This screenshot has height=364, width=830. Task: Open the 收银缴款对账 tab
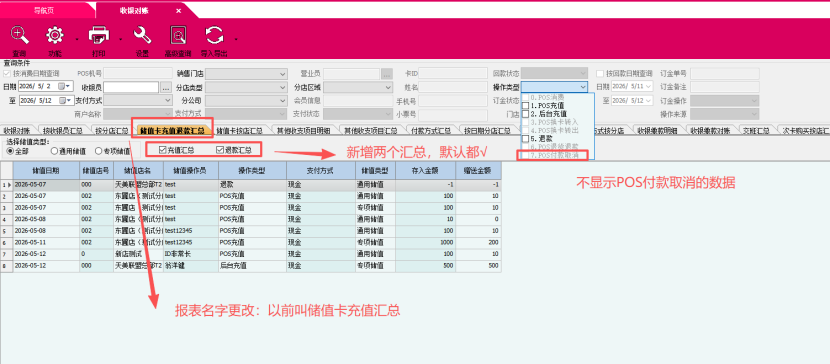[x=710, y=130]
